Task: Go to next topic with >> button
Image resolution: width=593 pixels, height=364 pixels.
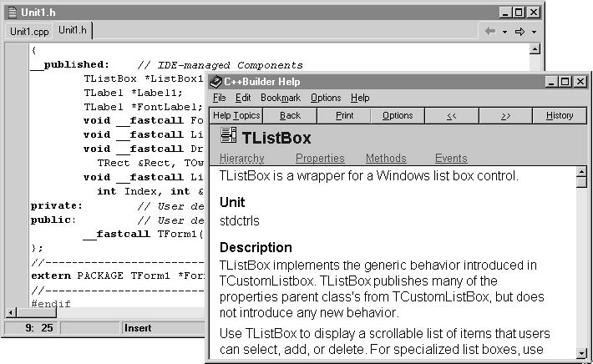Action: click(505, 116)
